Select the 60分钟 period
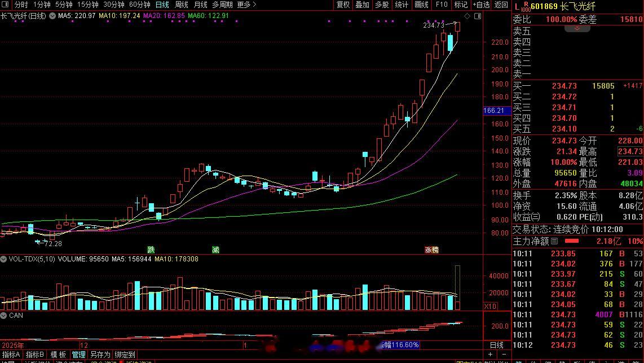This screenshot has height=363, width=644. pyautogui.click(x=140, y=5)
